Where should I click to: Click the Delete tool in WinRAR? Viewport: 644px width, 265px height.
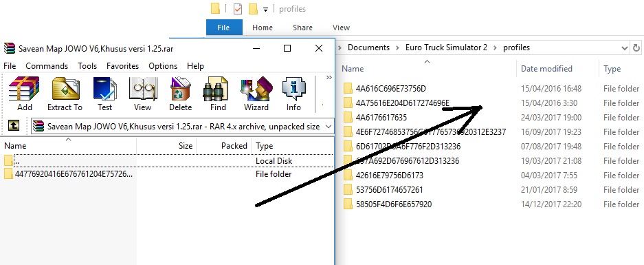click(180, 94)
